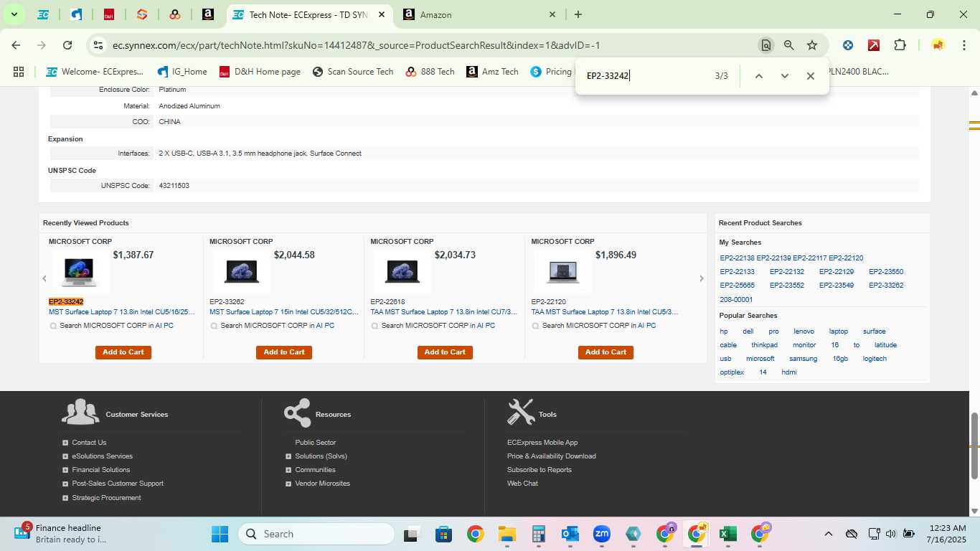Open the site information icon in address bar
This screenshot has height=551, width=980.
tap(98, 45)
